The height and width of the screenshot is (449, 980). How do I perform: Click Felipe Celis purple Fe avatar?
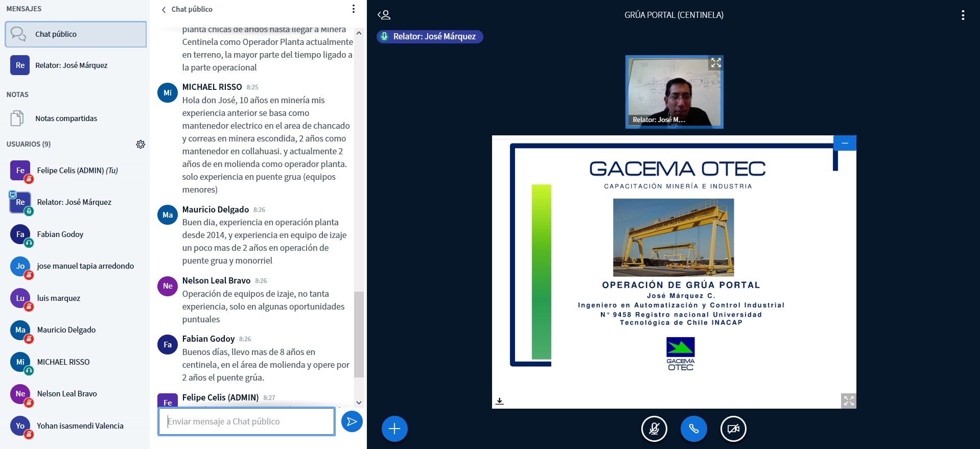(20, 171)
